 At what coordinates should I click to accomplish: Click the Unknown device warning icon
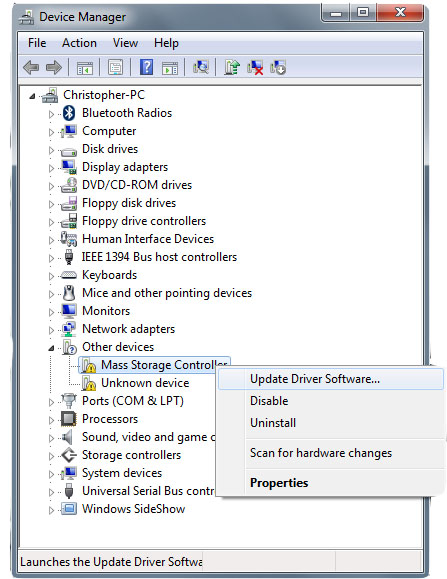(89, 383)
